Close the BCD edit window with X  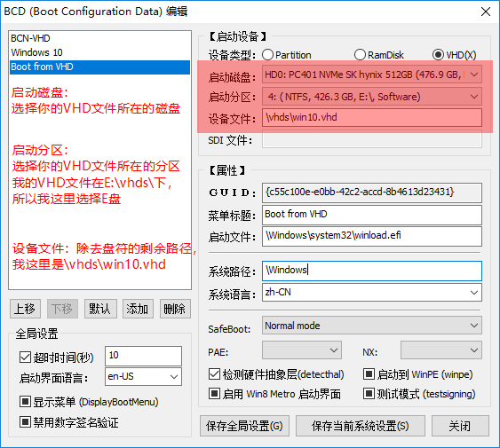pyautogui.click(x=485, y=12)
